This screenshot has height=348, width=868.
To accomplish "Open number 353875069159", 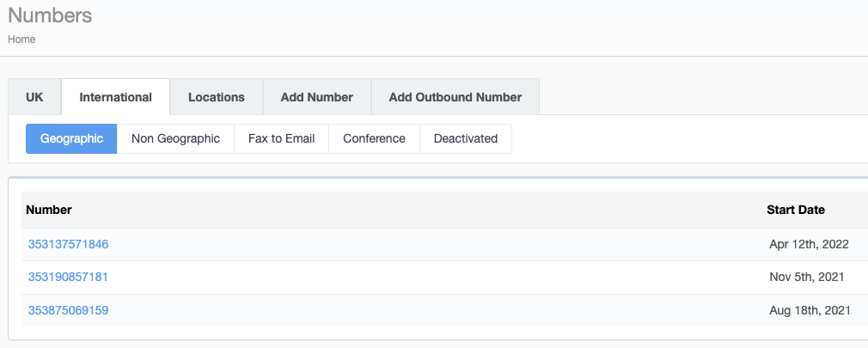I will [x=68, y=310].
